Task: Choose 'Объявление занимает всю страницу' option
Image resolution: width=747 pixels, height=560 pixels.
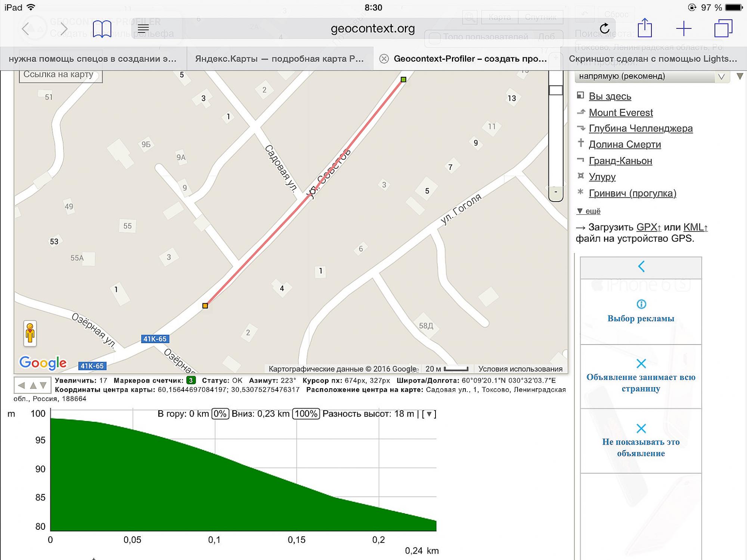Action: pos(641,376)
